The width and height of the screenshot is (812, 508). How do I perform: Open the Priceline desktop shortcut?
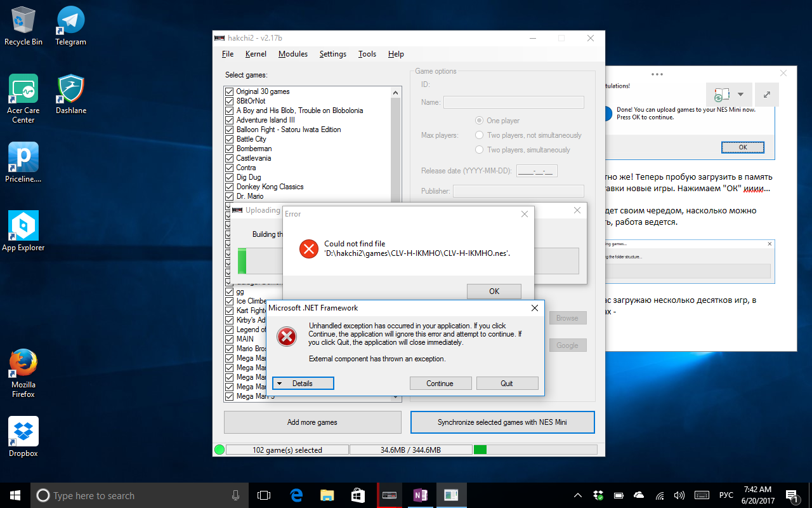pyautogui.click(x=23, y=163)
